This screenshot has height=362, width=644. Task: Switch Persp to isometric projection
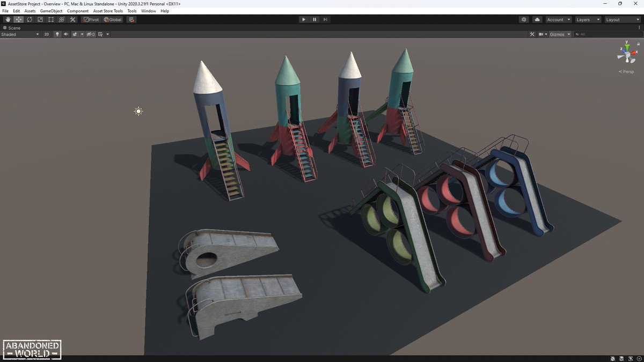(626, 71)
